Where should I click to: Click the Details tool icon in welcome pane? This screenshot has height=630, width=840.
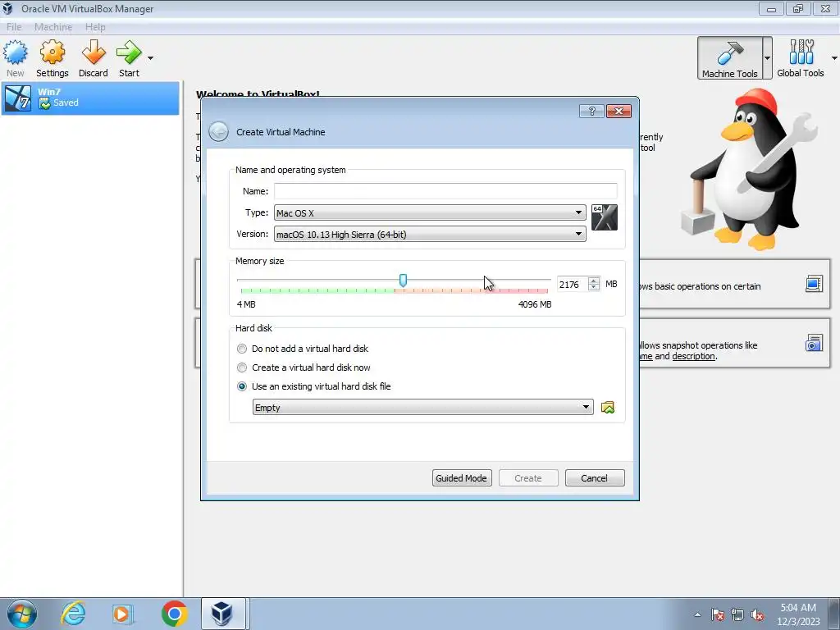[814, 284]
